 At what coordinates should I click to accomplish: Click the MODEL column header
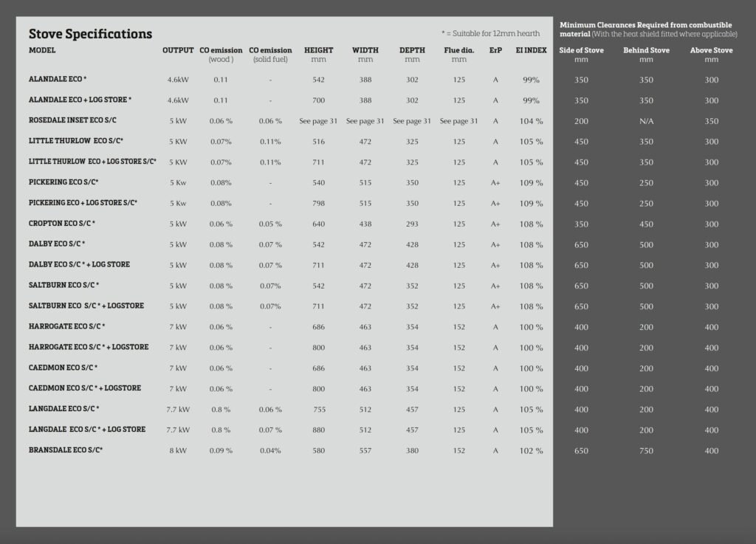[42, 50]
